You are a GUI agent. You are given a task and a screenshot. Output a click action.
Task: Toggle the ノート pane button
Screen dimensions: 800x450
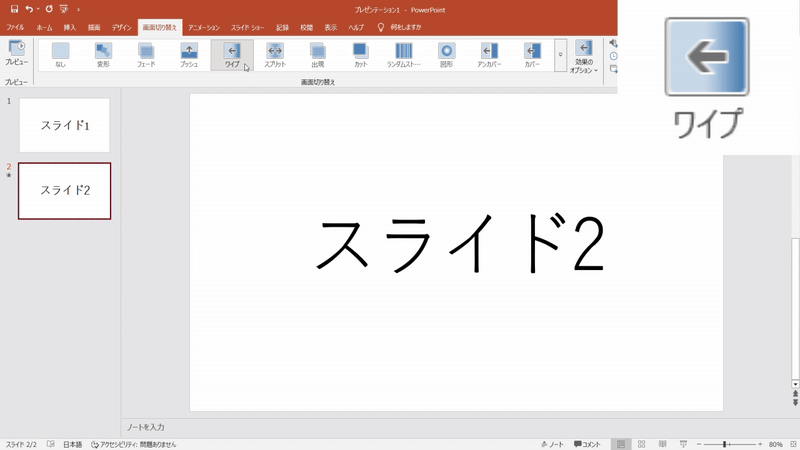[553, 444]
